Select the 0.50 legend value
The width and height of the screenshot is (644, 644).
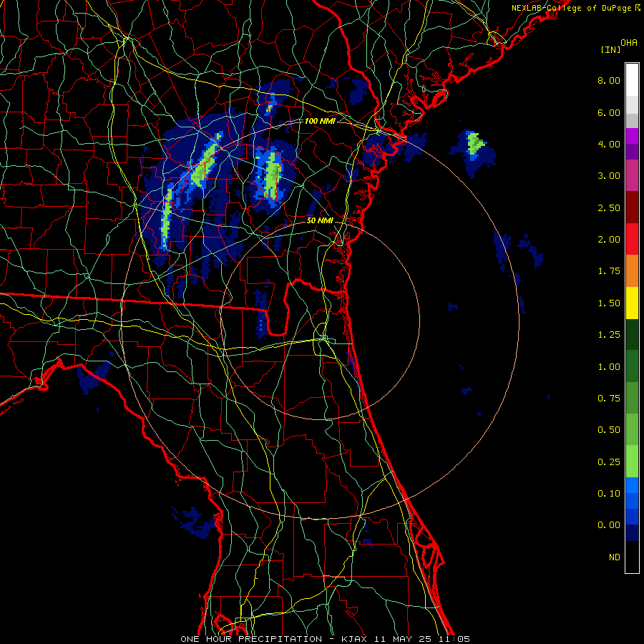pos(609,430)
